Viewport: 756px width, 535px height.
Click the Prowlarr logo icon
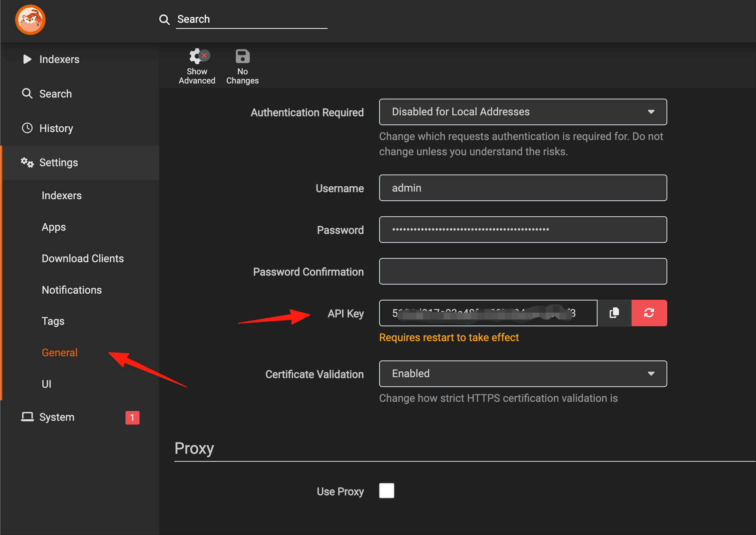point(30,20)
